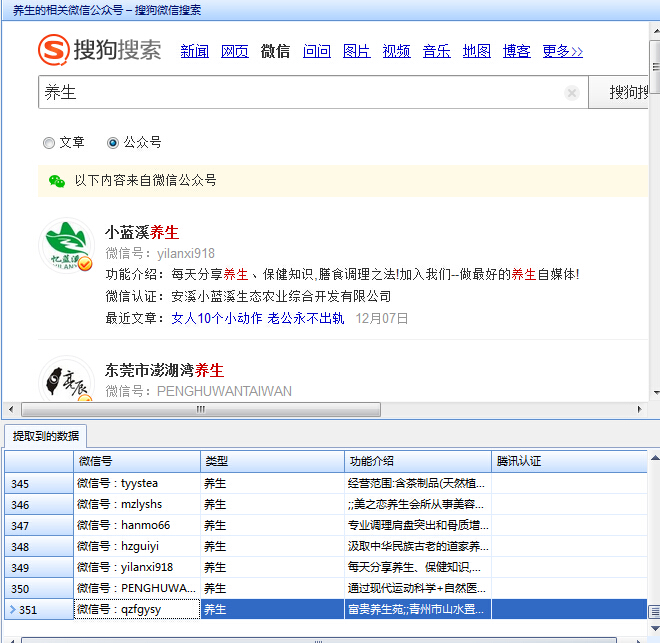Select row header 345
The height and width of the screenshot is (643, 660).
39,484
